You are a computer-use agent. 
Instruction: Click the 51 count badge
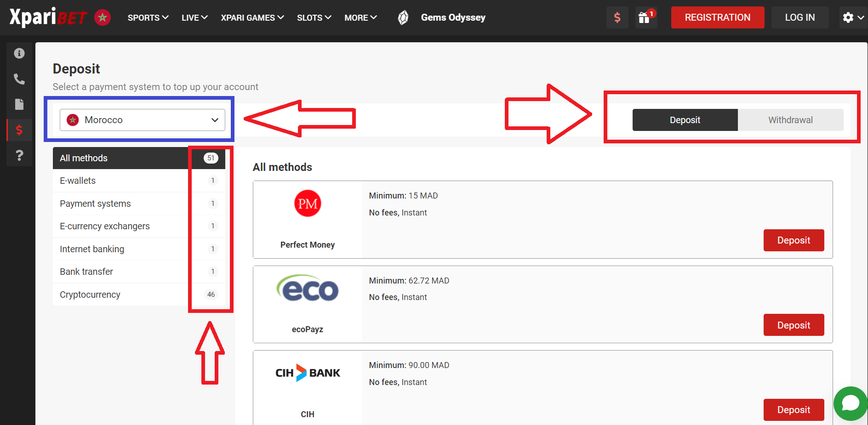click(211, 158)
